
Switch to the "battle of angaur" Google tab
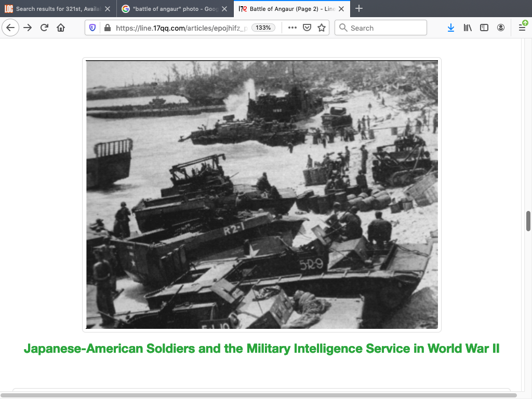171,9
